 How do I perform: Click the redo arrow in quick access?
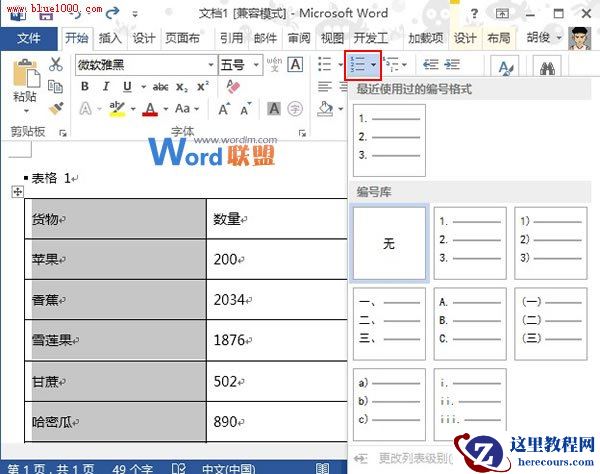(112, 13)
